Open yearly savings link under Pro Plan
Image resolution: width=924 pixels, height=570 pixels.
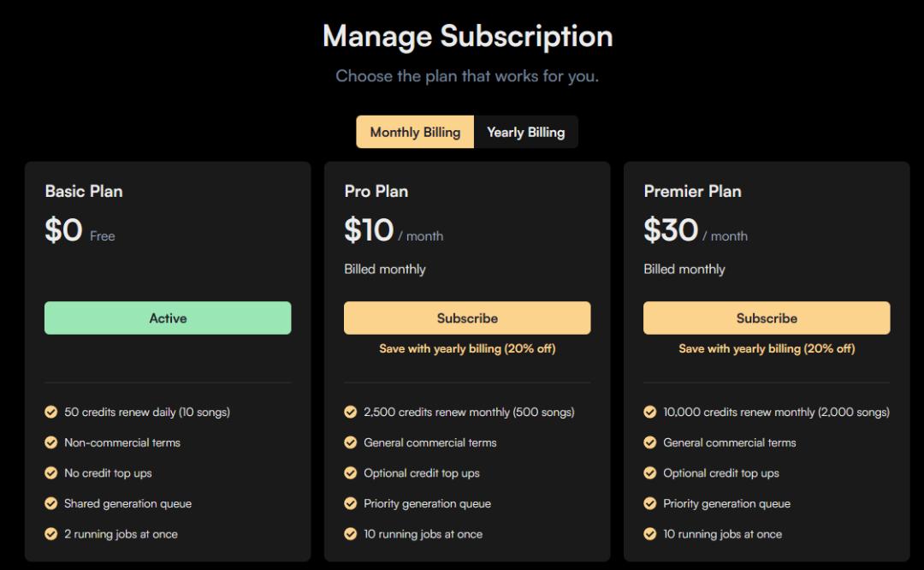(467, 349)
